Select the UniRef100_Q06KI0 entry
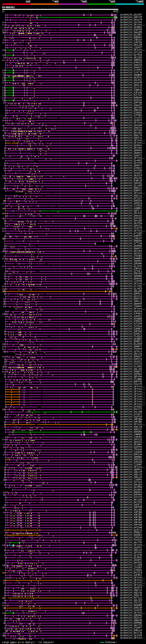This screenshot has width=146, height=644. point(131,67)
